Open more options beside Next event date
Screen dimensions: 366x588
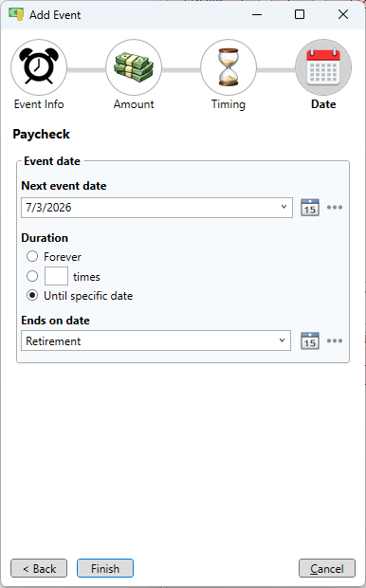click(335, 208)
